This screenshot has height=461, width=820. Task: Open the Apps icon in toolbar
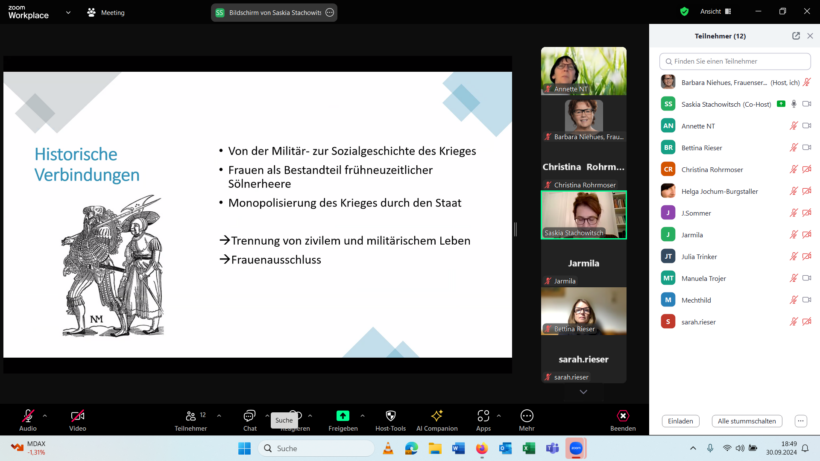pos(483,416)
